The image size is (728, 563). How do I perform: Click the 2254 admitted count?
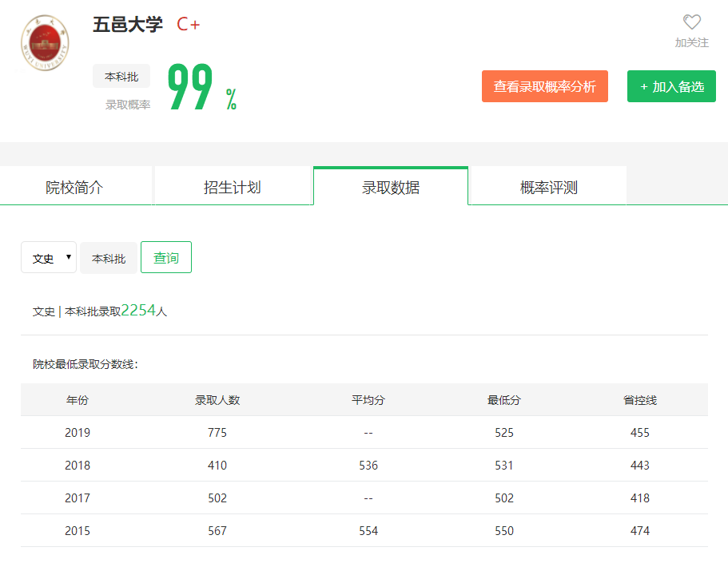[x=138, y=310]
